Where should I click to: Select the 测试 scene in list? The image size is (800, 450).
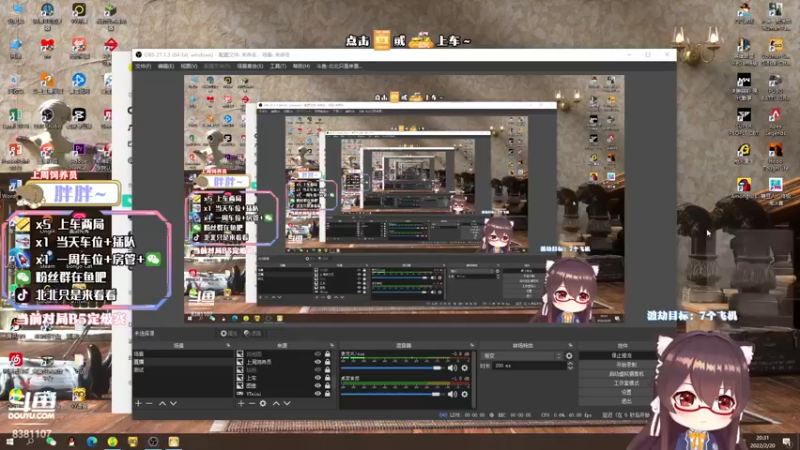coord(182,370)
